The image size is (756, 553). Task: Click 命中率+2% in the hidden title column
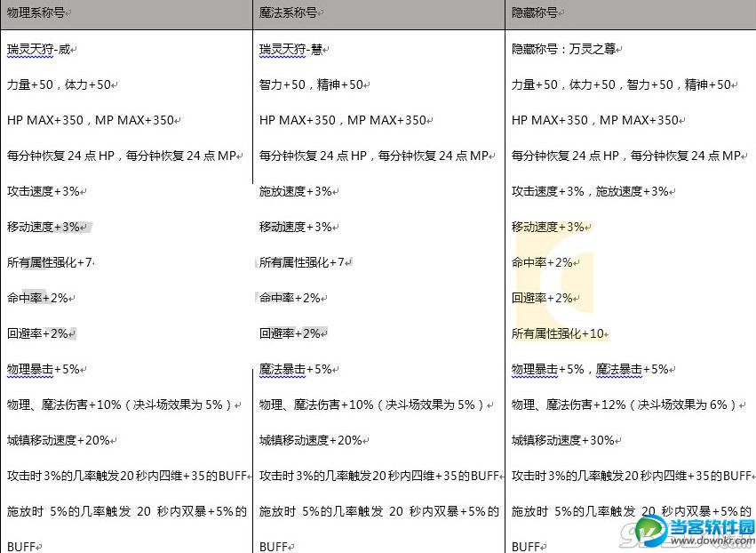544,262
